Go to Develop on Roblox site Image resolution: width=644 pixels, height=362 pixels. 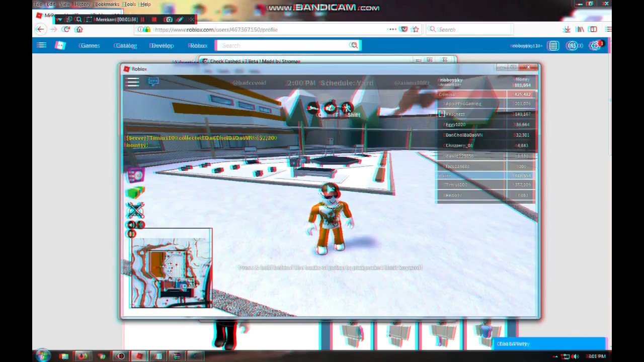click(162, 45)
